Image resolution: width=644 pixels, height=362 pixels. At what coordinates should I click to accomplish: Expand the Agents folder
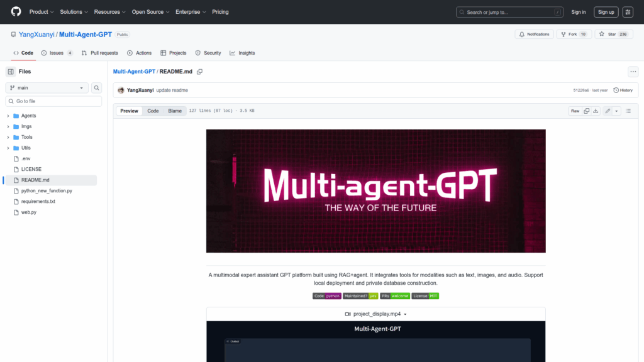[x=8, y=116]
